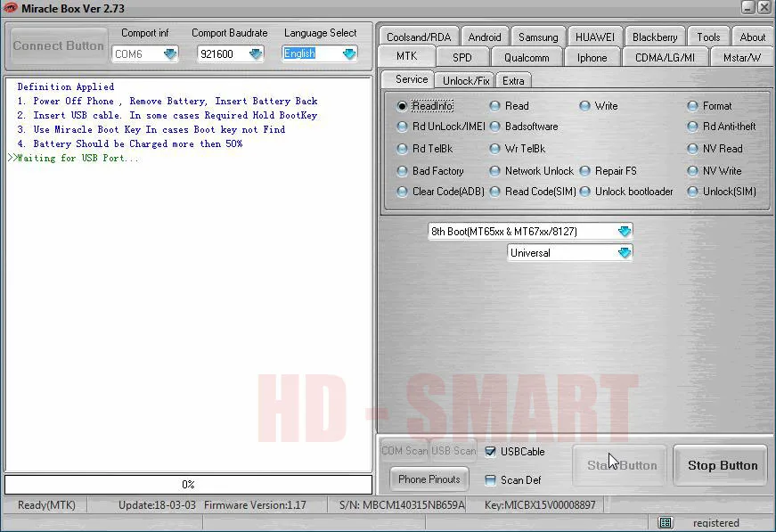Switch to the MTK tab
776x532 pixels.
click(407, 56)
